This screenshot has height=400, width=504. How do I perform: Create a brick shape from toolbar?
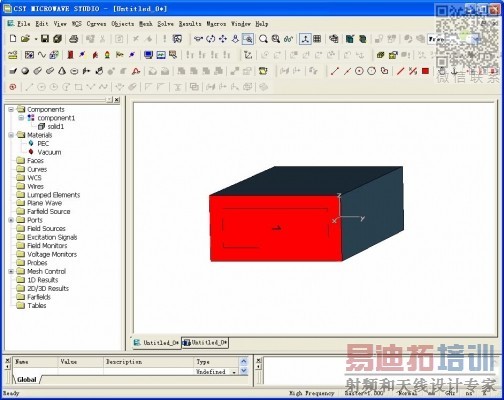(x=13, y=71)
